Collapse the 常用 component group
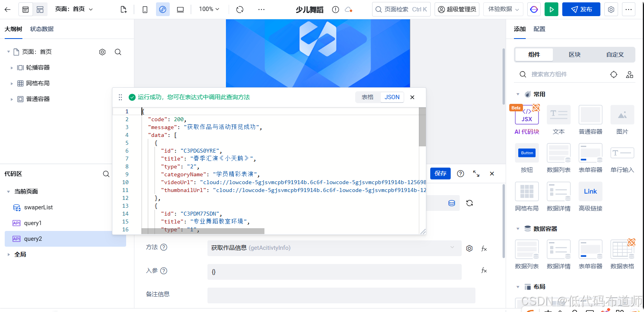Viewport: 644px width, 312px height. tap(518, 94)
